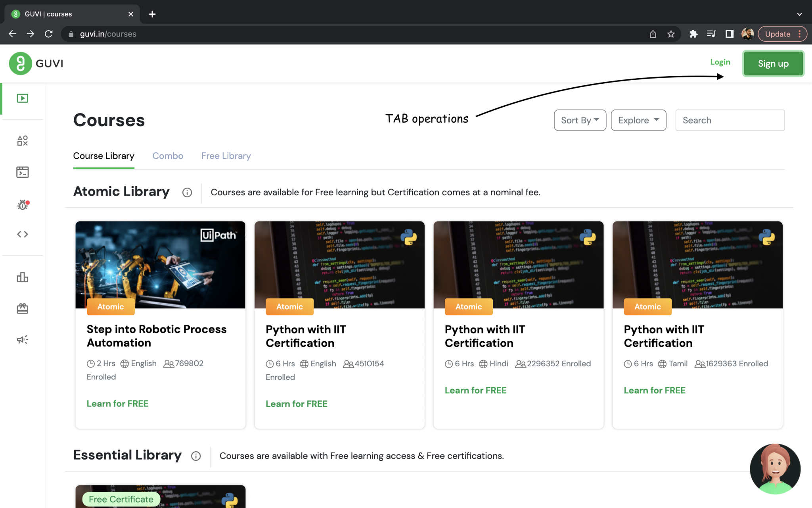Screen dimensions: 812x508
Task: Open the announcements megaphone icon
Action: click(23, 339)
